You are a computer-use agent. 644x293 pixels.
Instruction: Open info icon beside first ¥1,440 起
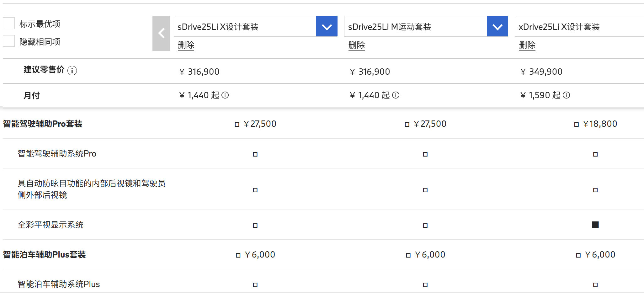tap(225, 95)
